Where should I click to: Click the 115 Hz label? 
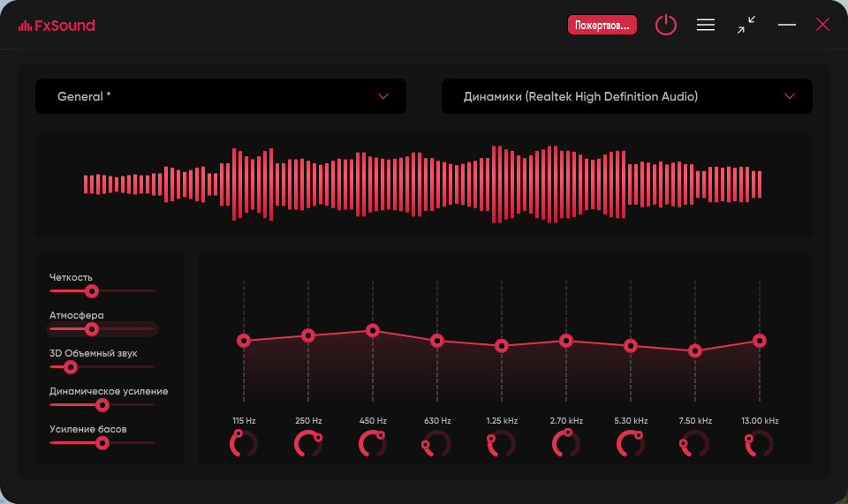[244, 421]
